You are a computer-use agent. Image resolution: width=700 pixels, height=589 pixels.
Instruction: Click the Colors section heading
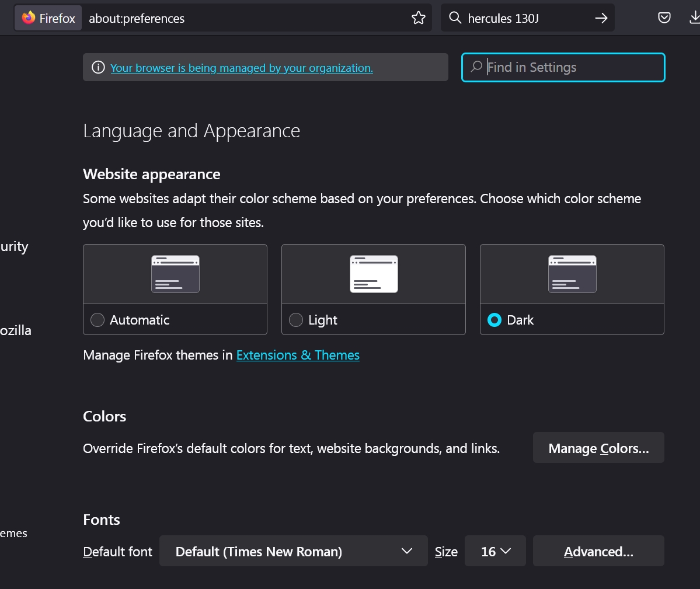click(105, 416)
